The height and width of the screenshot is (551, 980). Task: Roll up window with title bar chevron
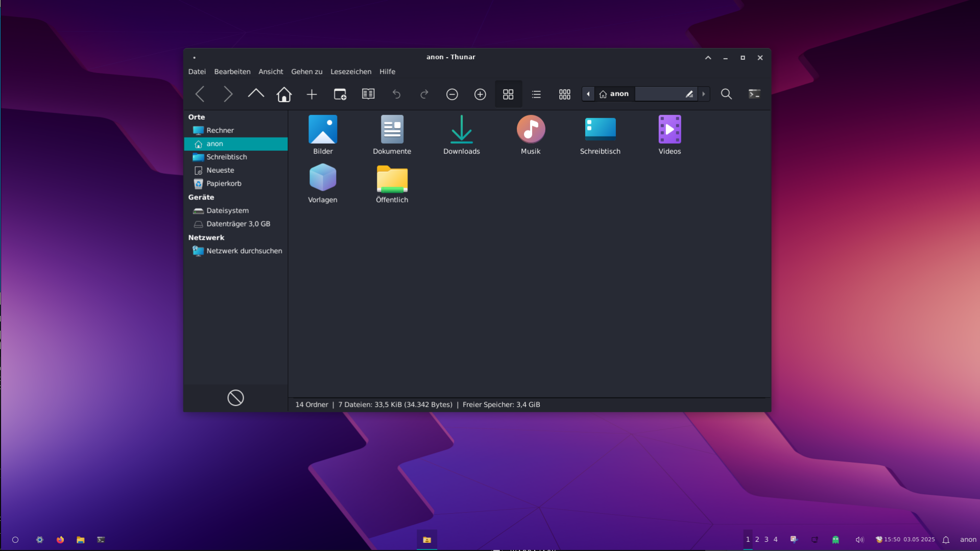708,58
